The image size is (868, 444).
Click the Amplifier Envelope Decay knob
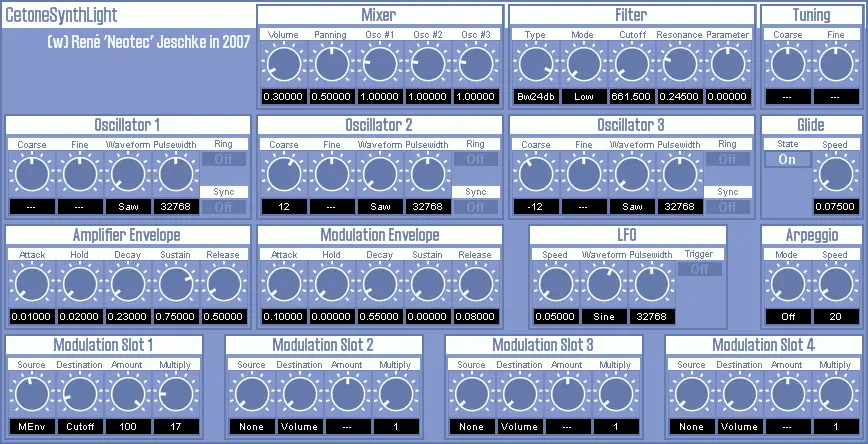pyautogui.click(x=127, y=285)
